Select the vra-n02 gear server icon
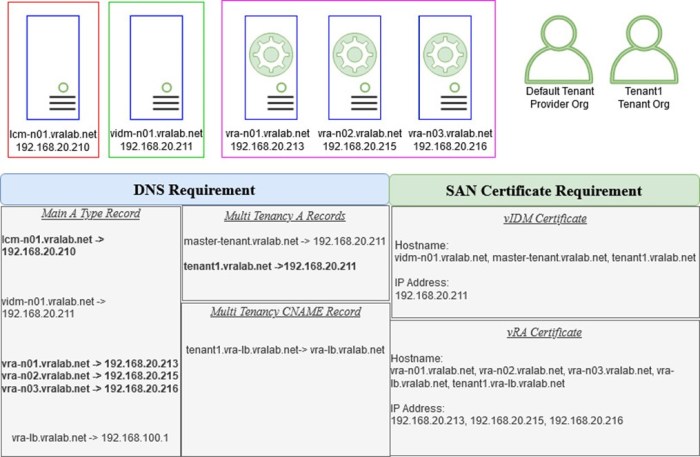 click(x=359, y=67)
